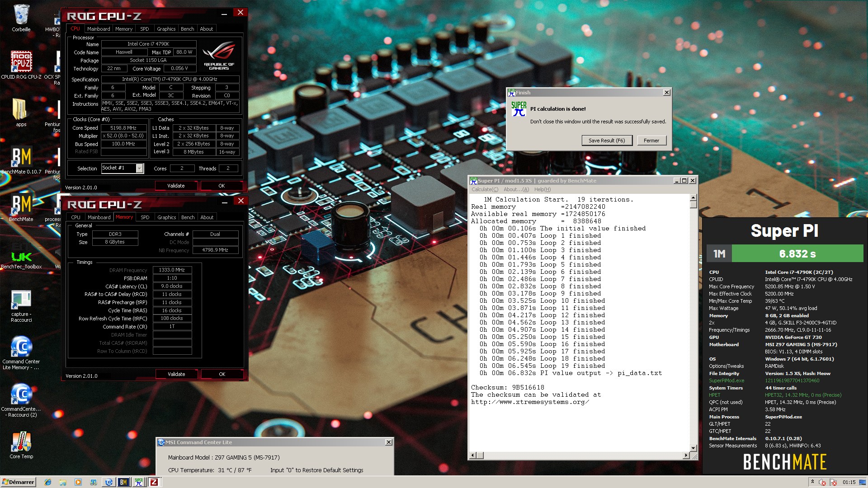This screenshot has width=868, height=488.
Task: Switch to MSI Command Center taskbar item
Action: point(108,482)
